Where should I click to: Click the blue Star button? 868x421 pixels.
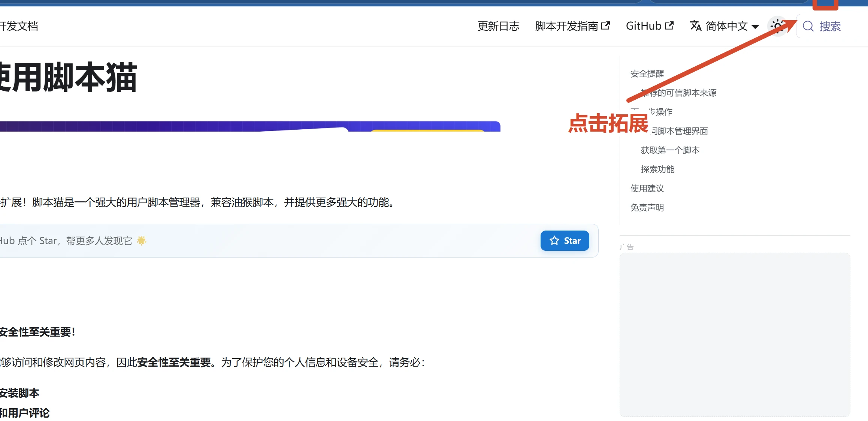coord(565,241)
